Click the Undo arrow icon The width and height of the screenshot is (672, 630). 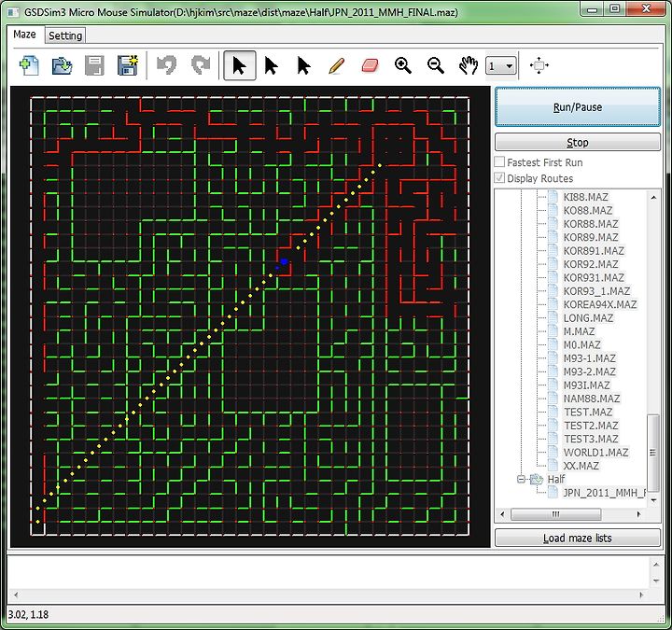pyautogui.click(x=167, y=65)
